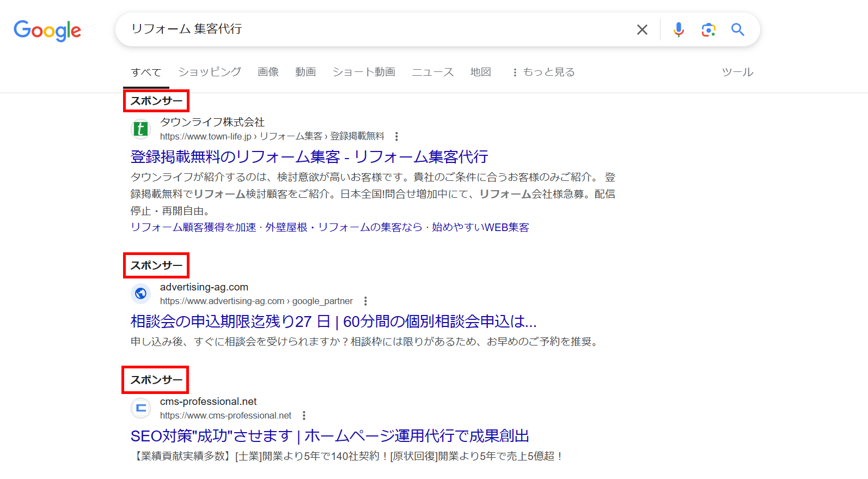Image resolution: width=868 pixels, height=479 pixels.
Task: Click the https://www.cms-professional.net URL
Action: point(225,415)
